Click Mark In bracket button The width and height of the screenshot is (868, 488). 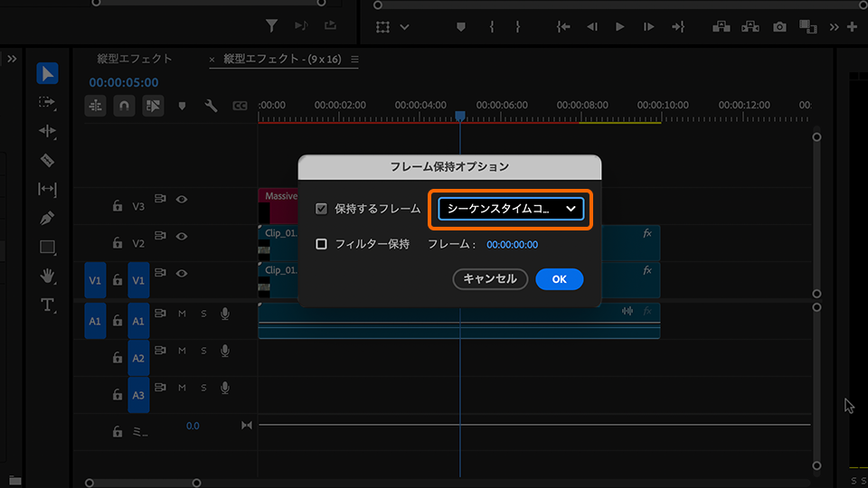pyautogui.click(x=492, y=26)
